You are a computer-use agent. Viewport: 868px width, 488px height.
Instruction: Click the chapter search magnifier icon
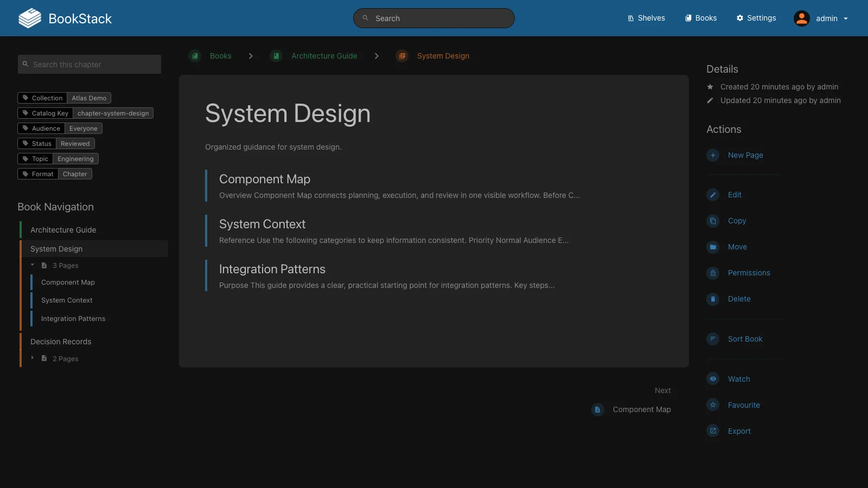pyautogui.click(x=25, y=64)
